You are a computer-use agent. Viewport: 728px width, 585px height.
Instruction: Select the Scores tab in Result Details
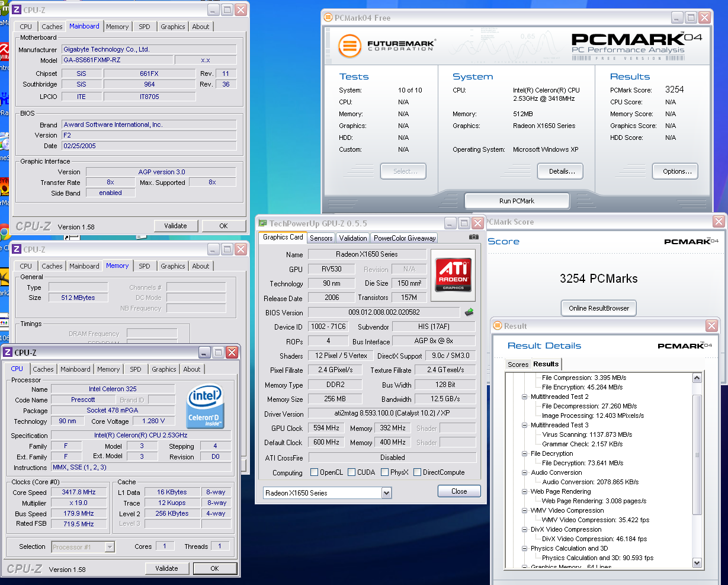click(518, 365)
